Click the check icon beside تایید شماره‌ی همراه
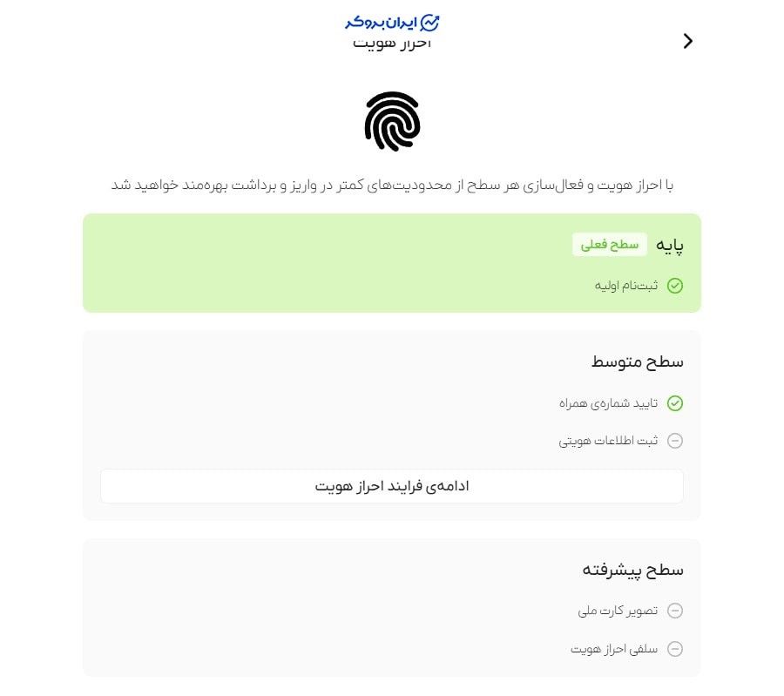 click(675, 403)
